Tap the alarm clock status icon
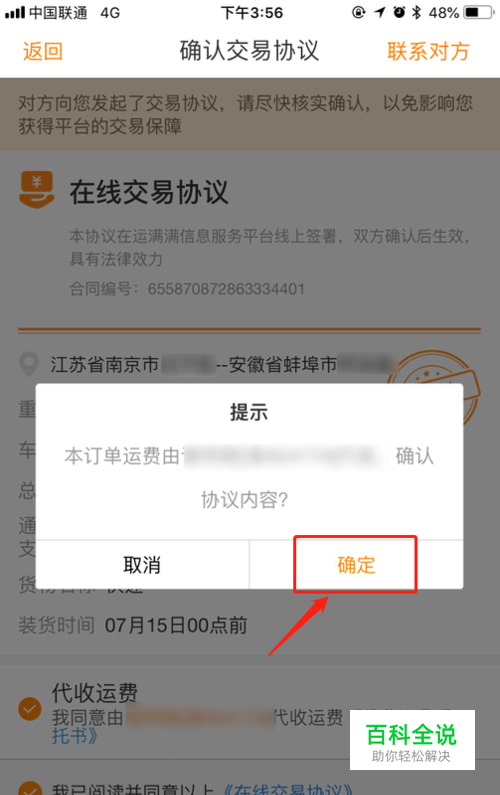The width and height of the screenshot is (500, 795). tap(399, 12)
